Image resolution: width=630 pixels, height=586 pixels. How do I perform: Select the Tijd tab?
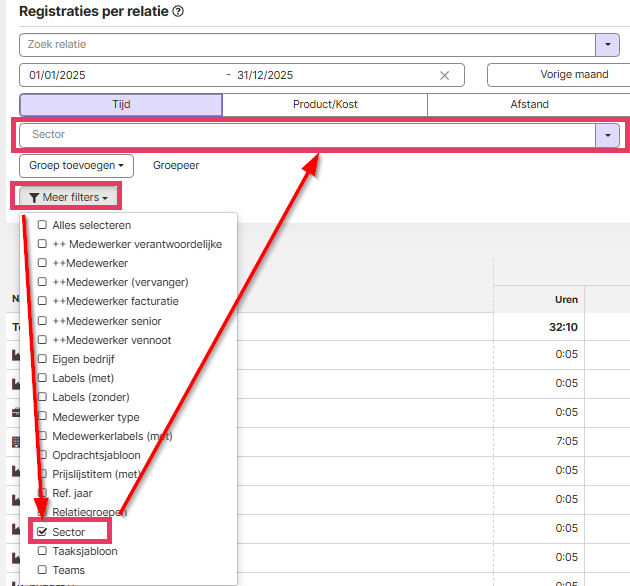(x=121, y=104)
